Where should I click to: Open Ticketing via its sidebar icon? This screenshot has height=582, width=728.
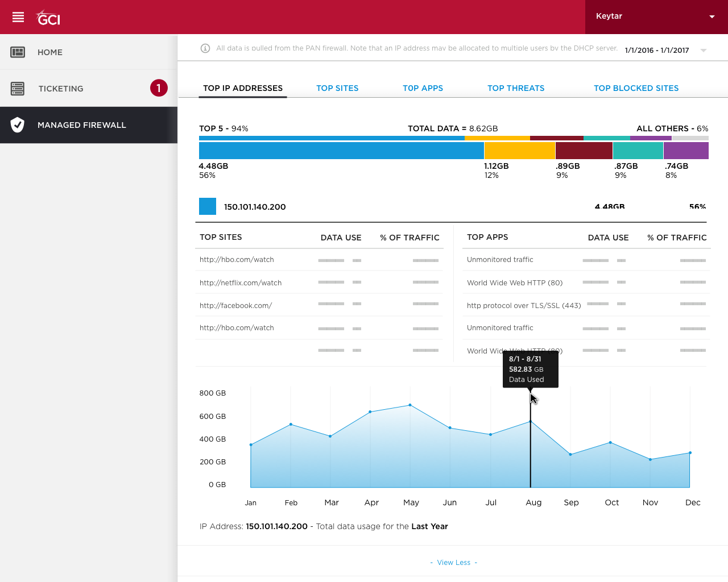[18, 88]
